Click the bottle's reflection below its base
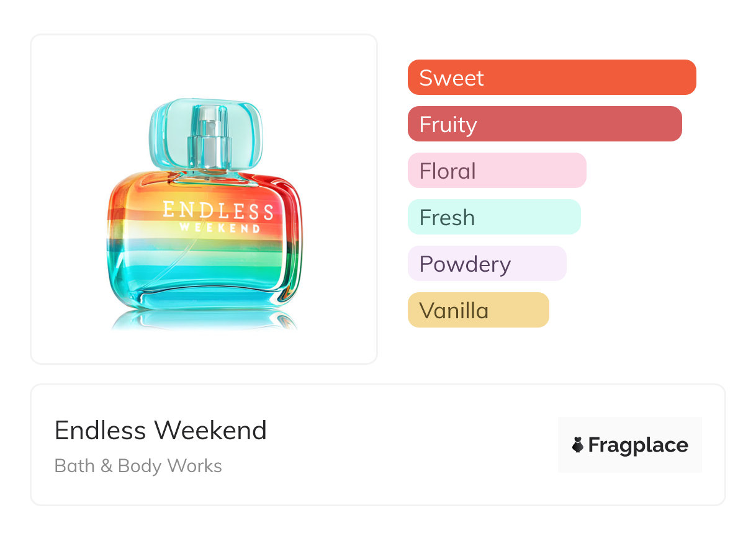The height and width of the screenshot is (536, 756). coord(204,319)
